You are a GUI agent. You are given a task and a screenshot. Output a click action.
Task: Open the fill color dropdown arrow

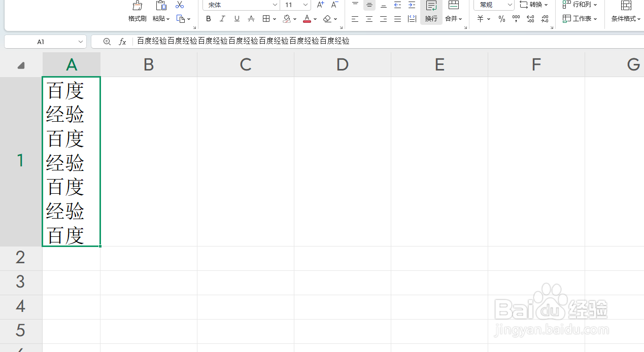[x=295, y=19]
